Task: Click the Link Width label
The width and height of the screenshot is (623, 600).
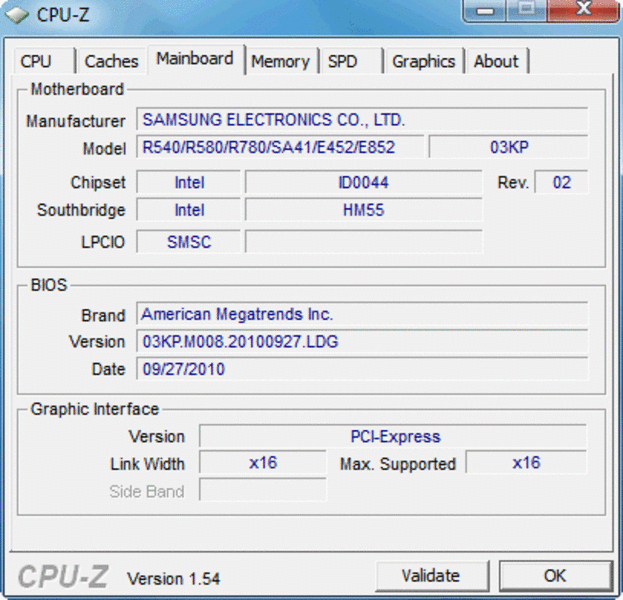Action: click(147, 464)
